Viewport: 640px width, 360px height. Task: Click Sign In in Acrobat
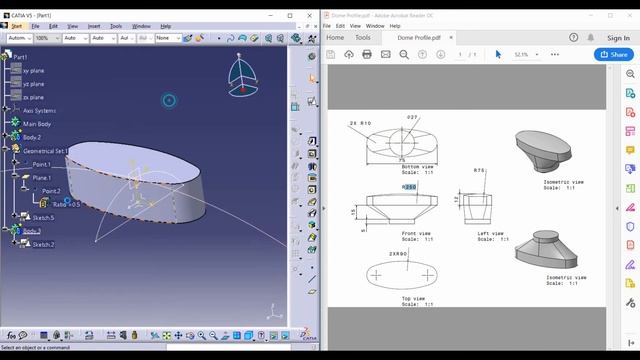coord(618,38)
